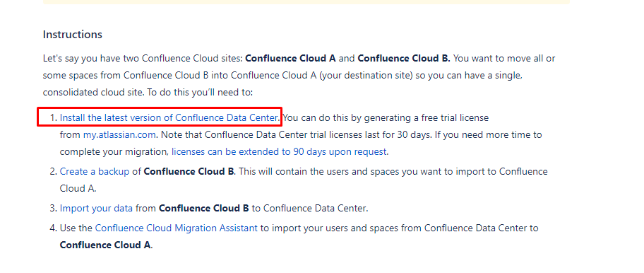Click bold Confluence Cloud B in import step
The width and height of the screenshot is (644, 273).
[x=203, y=208]
